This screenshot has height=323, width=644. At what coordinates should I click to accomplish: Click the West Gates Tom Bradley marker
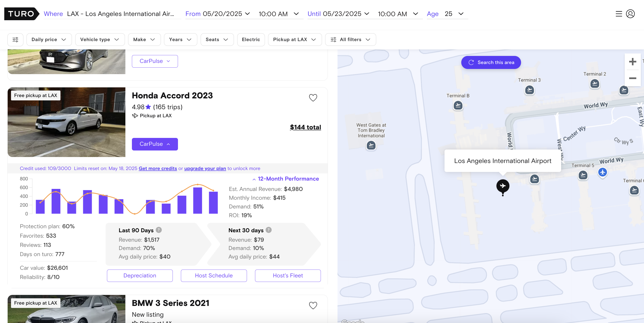point(371,145)
